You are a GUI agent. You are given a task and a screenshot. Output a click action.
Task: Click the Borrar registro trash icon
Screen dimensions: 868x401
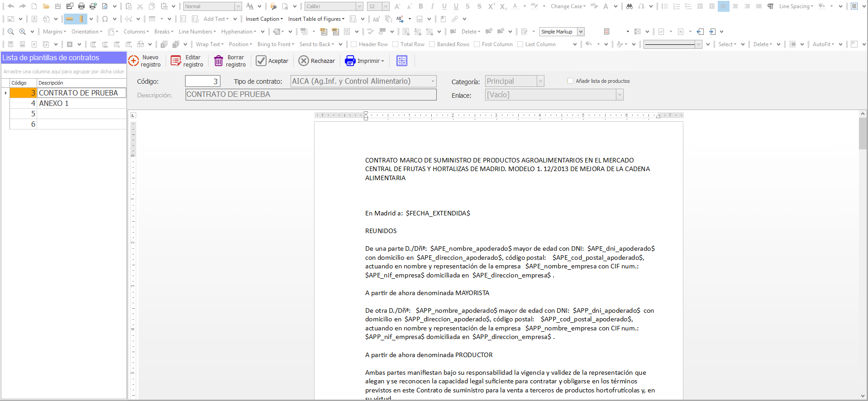pos(219,61)
